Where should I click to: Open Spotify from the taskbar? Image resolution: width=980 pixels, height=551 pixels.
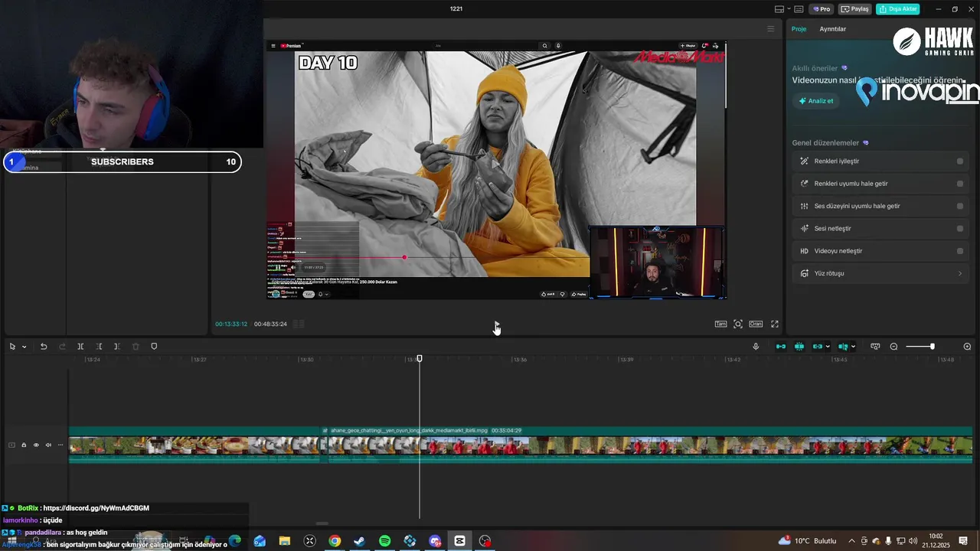(384, 541)
